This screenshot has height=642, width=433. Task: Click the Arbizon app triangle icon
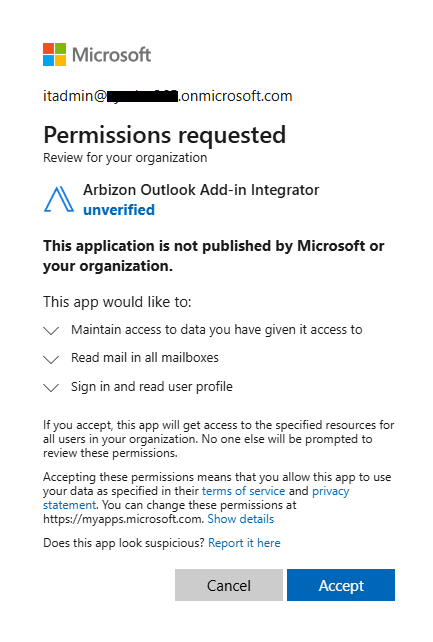[x=59, y=199]
